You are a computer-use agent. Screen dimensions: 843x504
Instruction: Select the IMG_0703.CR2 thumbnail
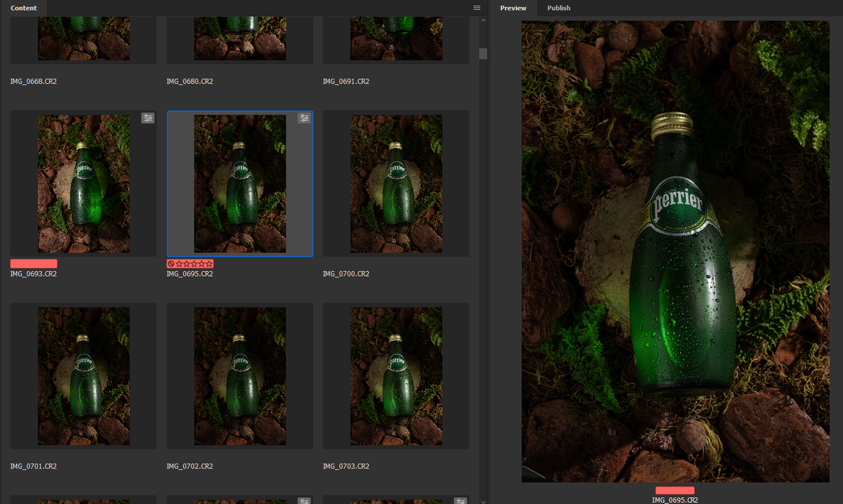(396, 376)
